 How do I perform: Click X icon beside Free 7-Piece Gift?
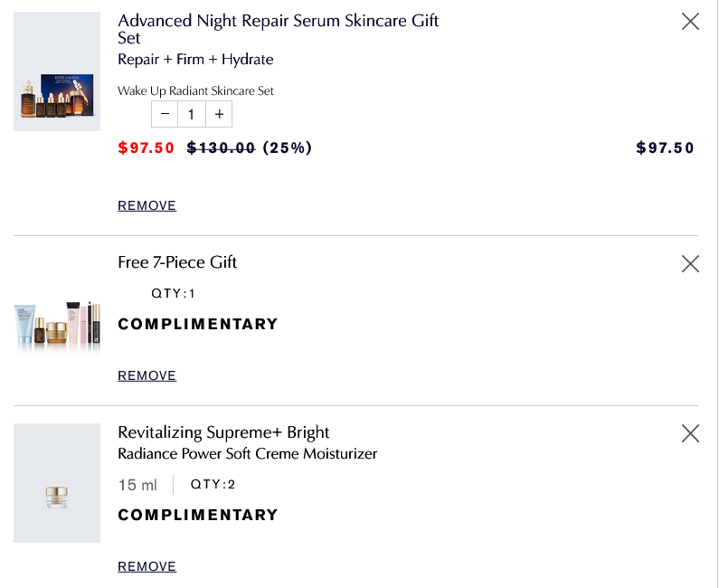point(690,263)
